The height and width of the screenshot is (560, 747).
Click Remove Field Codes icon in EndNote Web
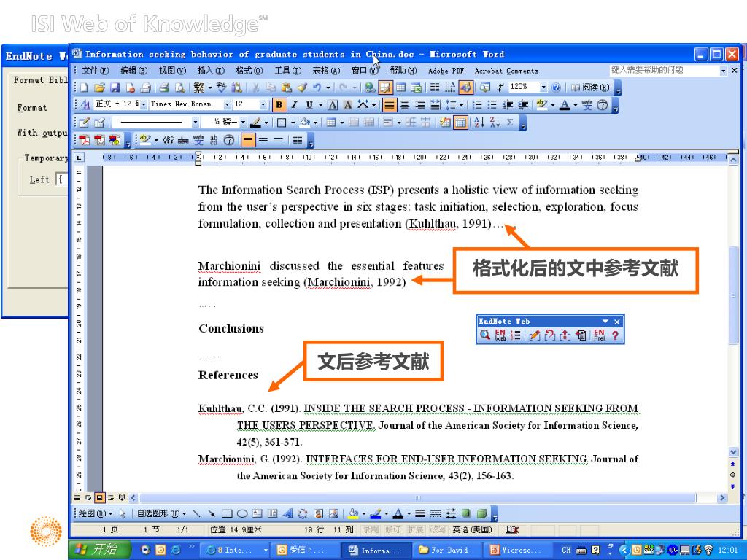pos(565,335)
